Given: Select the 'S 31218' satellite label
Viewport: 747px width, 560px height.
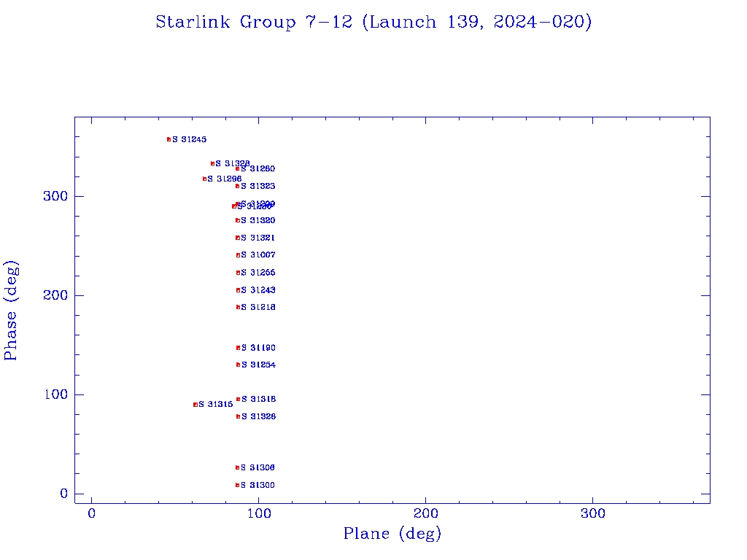Looking at the screenshot, I should [x=258, y=307].
